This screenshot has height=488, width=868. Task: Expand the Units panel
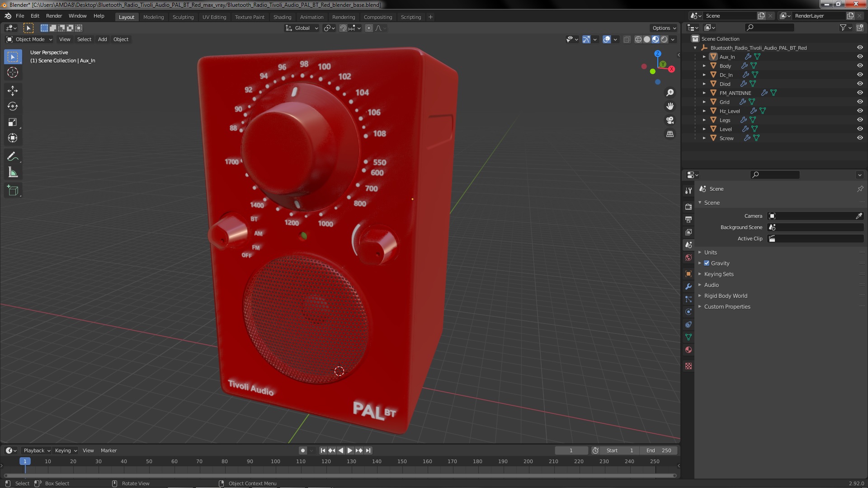710,252
